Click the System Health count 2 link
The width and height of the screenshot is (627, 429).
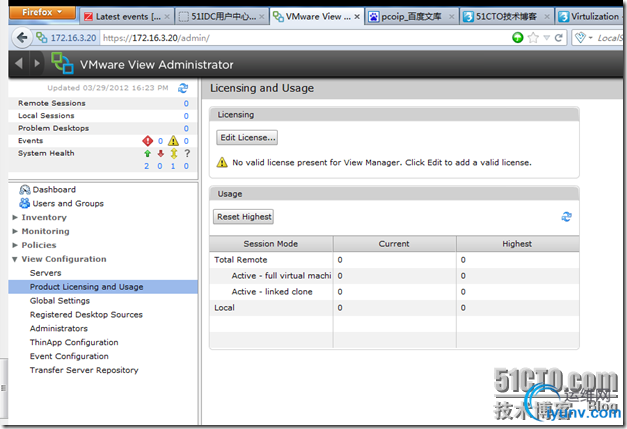(147, 166)
